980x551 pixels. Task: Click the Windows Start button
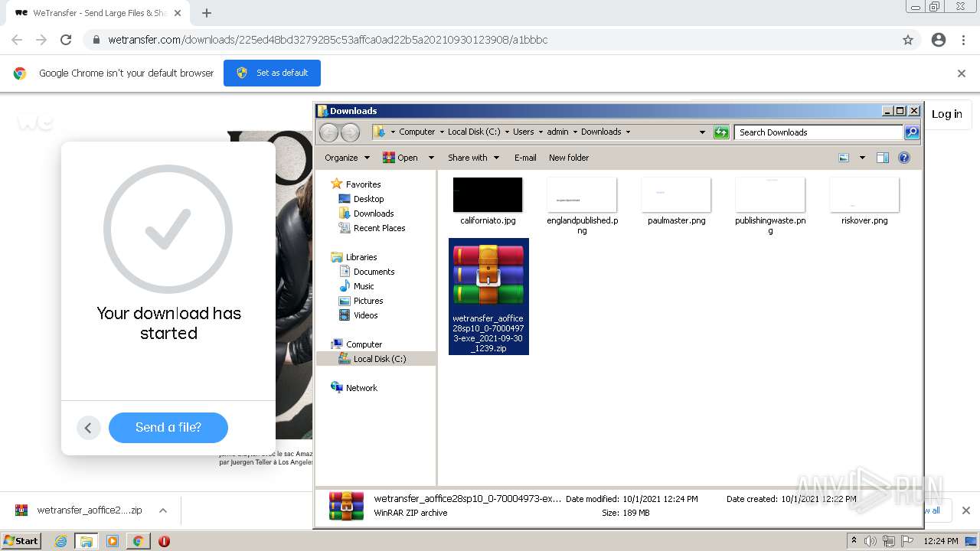click(x=21, y=540)
